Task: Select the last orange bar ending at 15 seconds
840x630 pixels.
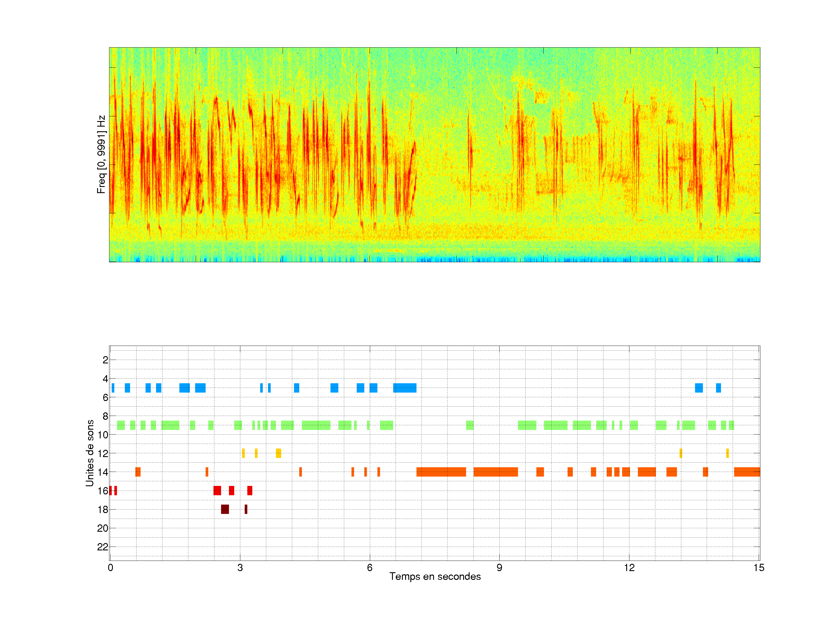Action: [x=747, y=472]
